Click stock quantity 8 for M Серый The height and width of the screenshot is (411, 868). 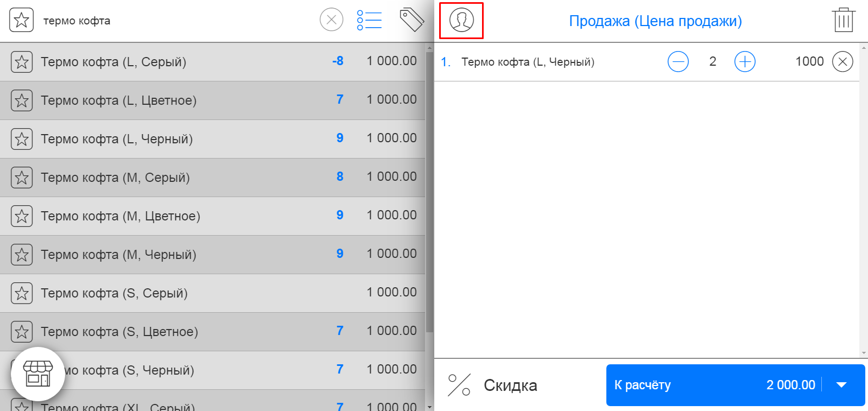click(340, 176)
